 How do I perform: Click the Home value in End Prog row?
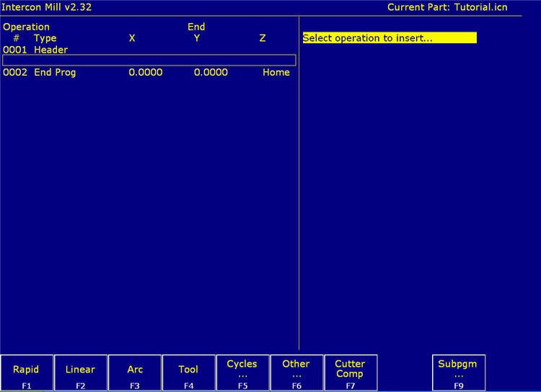pos(276,72)
